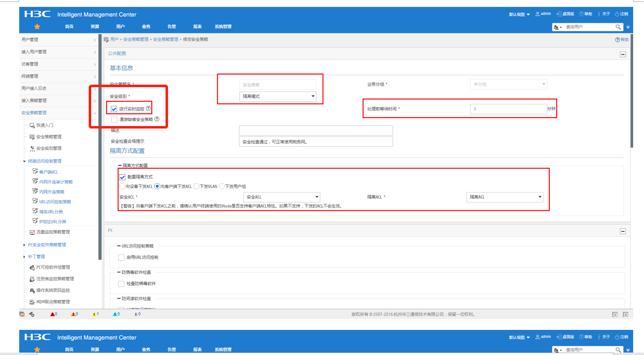Click the magnifier search icon in upper header
Image resolution: width=644 pixels, height=355 pixels.
coord(618,27)
